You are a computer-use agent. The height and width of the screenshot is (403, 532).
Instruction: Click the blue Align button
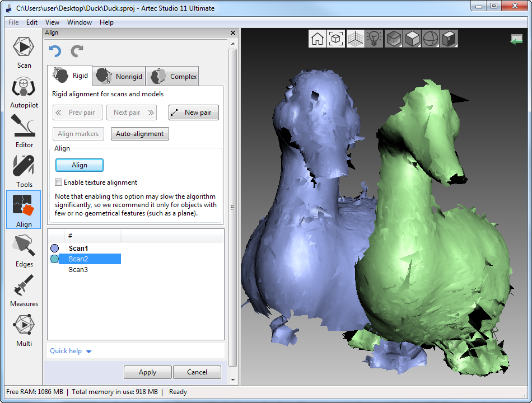click(x=80, y=165)
